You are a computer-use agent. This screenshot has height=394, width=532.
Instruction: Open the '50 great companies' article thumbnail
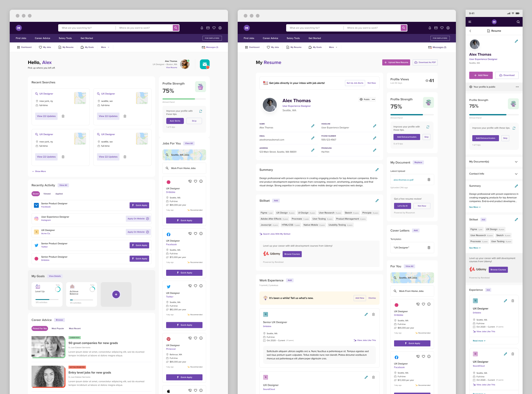48,347
